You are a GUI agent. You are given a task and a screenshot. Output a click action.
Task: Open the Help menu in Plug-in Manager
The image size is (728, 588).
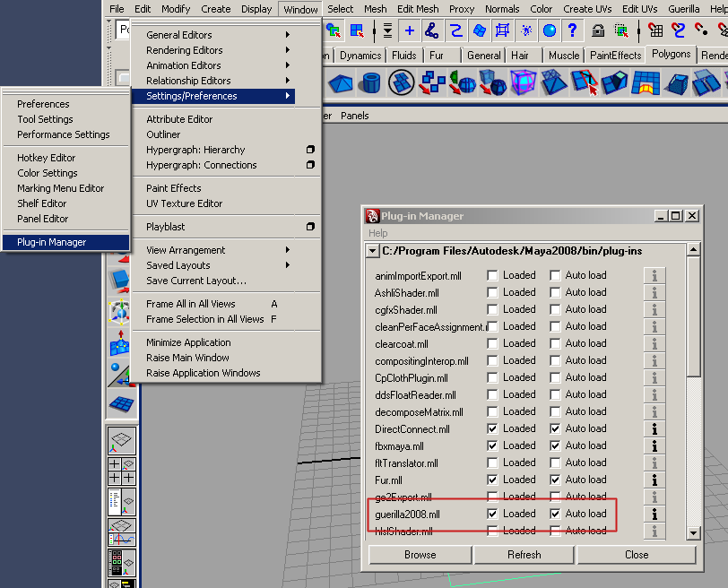click(378, 234)
